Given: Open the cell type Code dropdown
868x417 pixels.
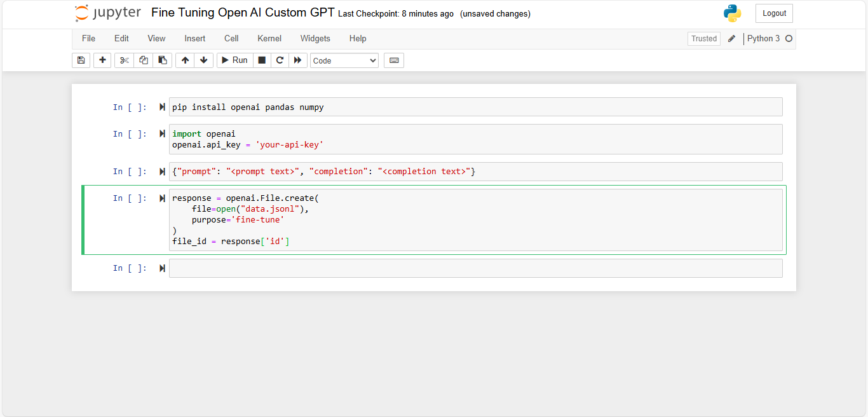Looking at the screenshot, I should click(x=344, y=60).
